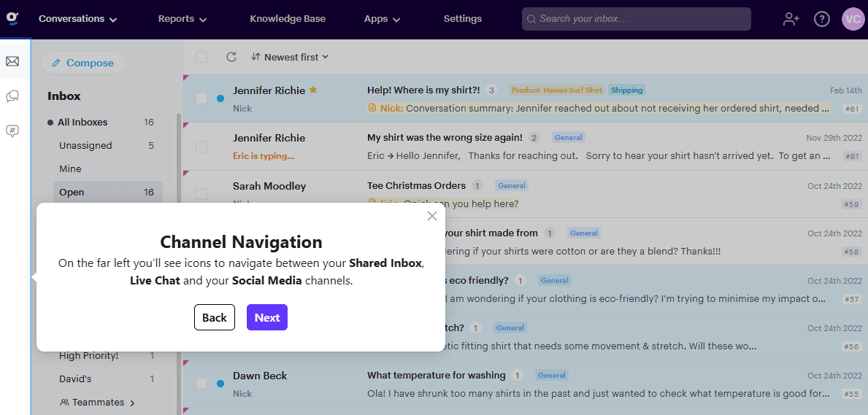Open the Apps dropdown menu
The height and width of the screenshot is (415, 868).
click(x=381, y=19)
